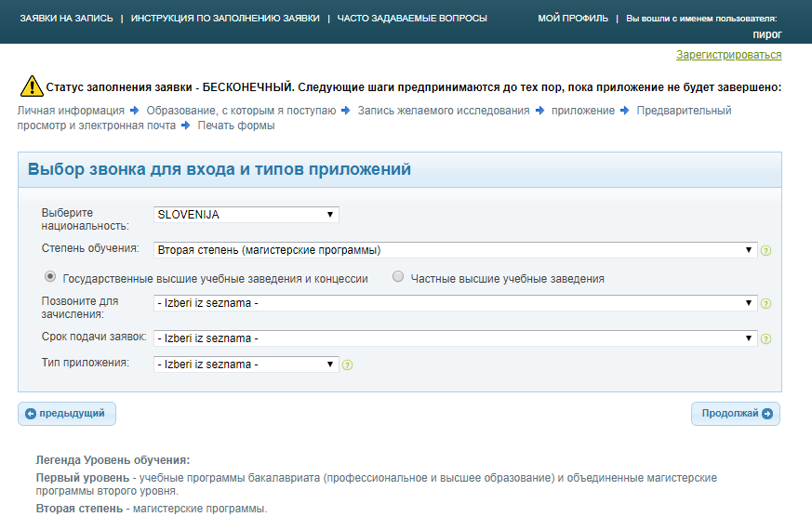This screenshot has width=812, height=530.
Task: Click the help icon beside Срок подачи заявок
Action: tap(765, 338)
